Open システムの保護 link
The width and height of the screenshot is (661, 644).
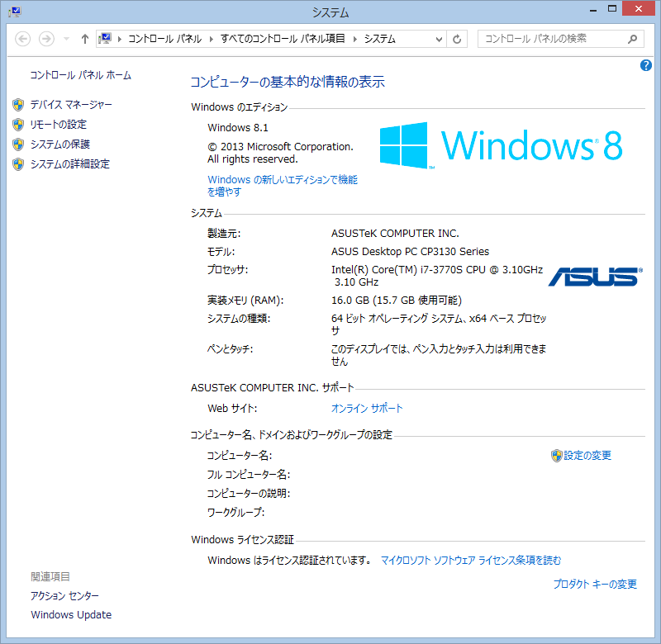click(59, 144)
